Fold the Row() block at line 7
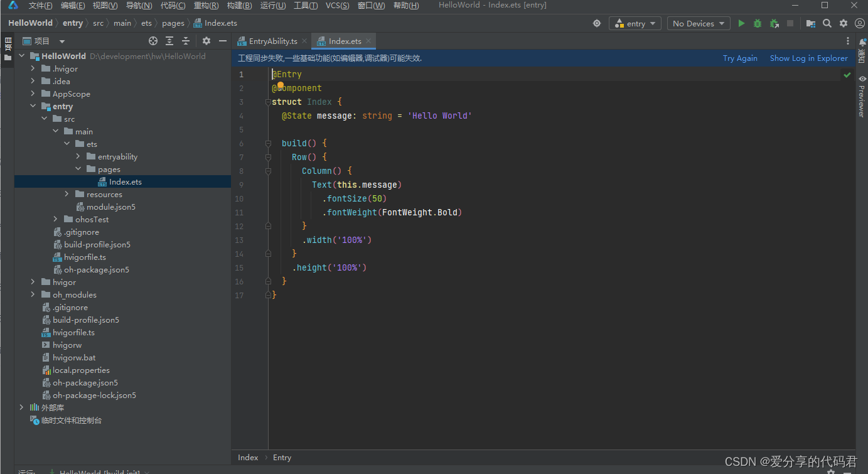The image size is (868, 474). [268, 157]
